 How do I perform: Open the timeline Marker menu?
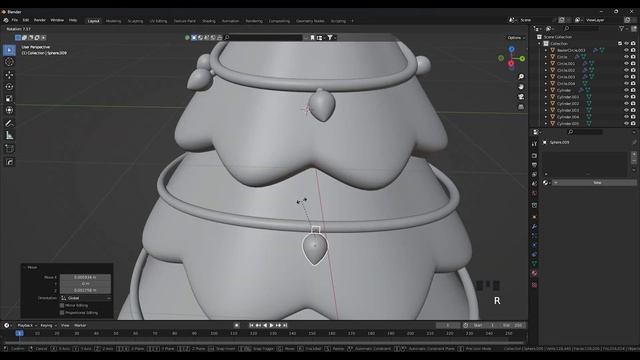(x=80, y=325)
